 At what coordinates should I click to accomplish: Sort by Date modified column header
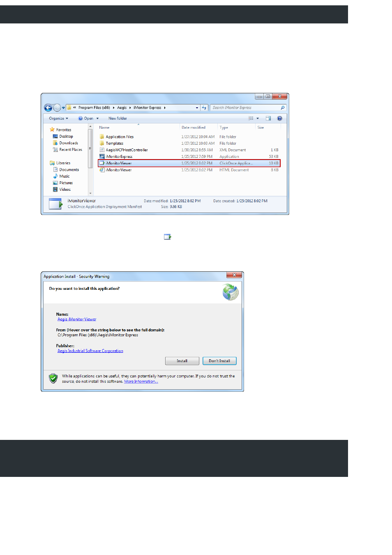coord(194,127)
